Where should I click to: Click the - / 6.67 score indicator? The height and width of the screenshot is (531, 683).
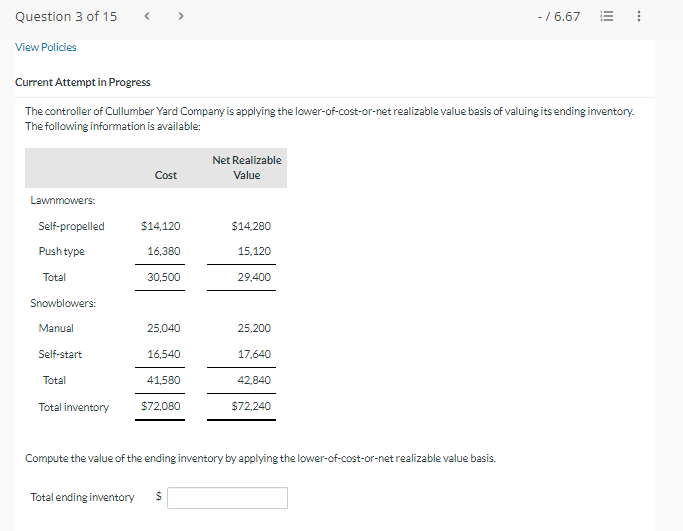coord(558,17)
